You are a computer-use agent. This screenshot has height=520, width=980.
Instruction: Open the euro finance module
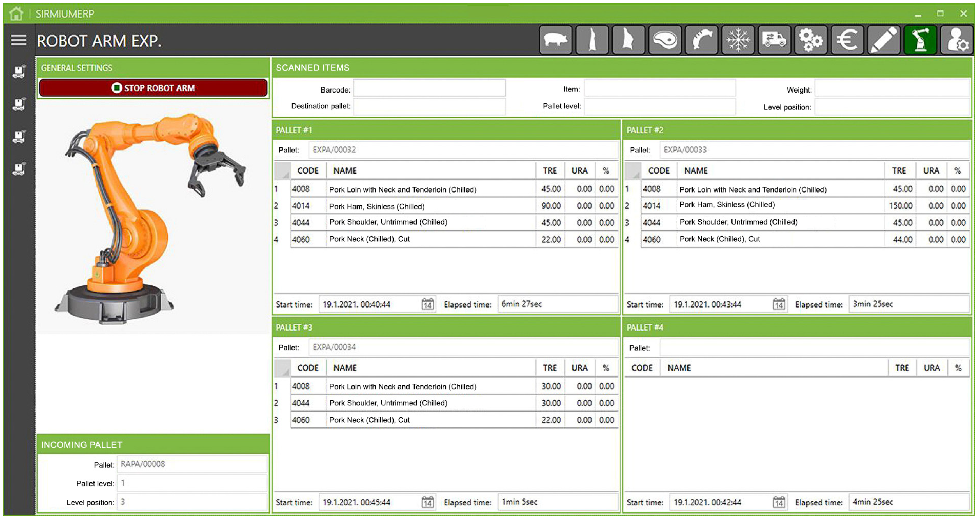(x=848, y=40)
